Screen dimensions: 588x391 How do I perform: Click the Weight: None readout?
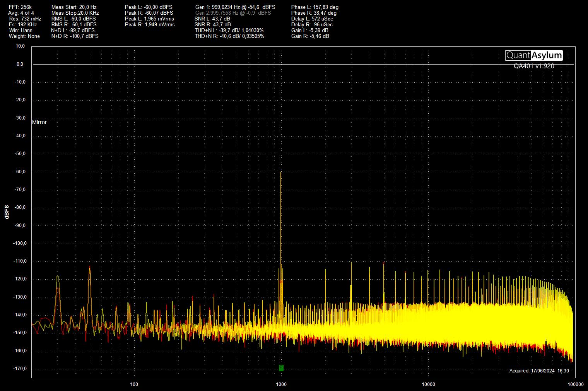click(x=24, y=36)
